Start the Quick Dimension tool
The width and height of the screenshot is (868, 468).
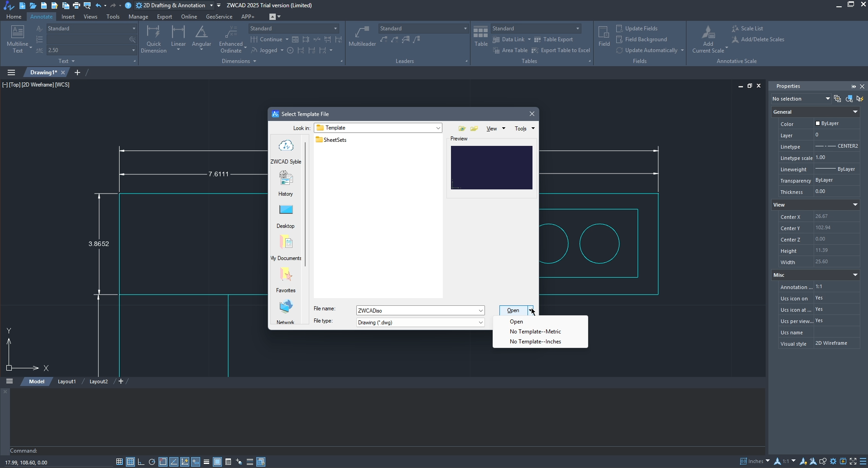pos(153,39)
